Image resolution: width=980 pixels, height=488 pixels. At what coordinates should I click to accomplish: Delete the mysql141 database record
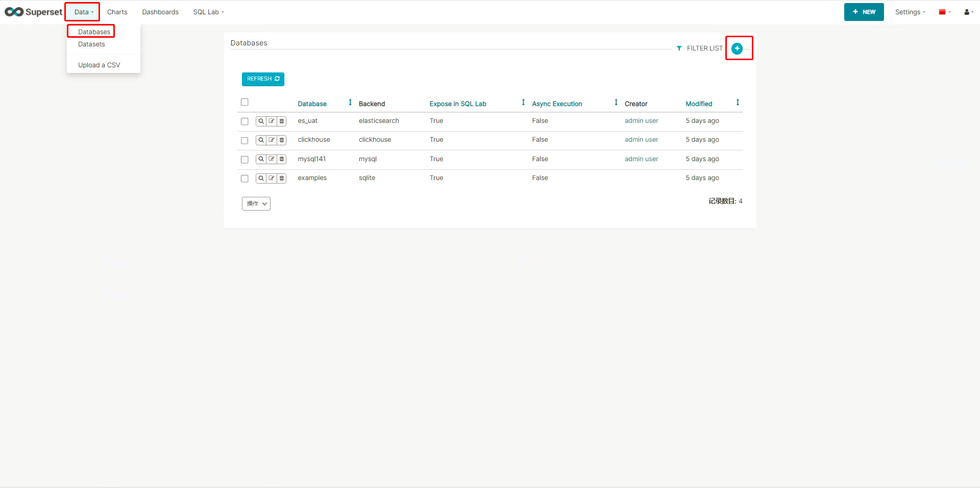[282, 159]
